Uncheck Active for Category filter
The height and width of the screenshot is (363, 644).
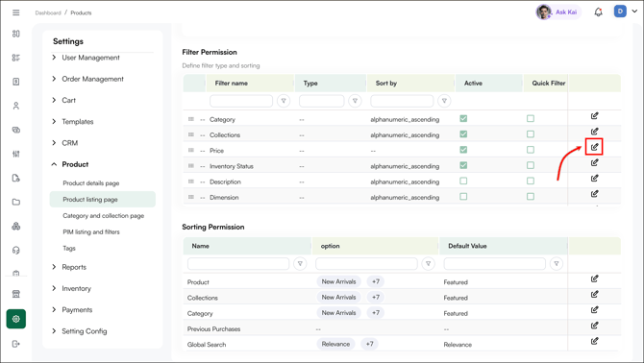pyautogui.click(x=463, y=118)
